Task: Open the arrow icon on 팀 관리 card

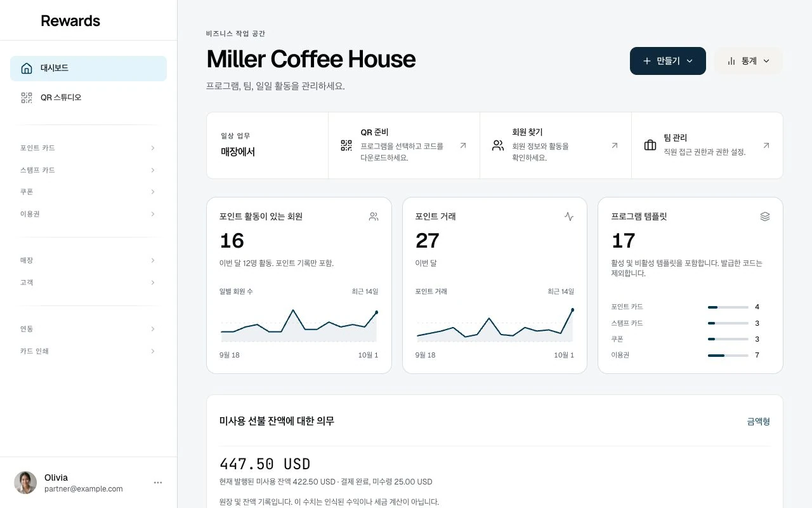Action: click(766, 145)
